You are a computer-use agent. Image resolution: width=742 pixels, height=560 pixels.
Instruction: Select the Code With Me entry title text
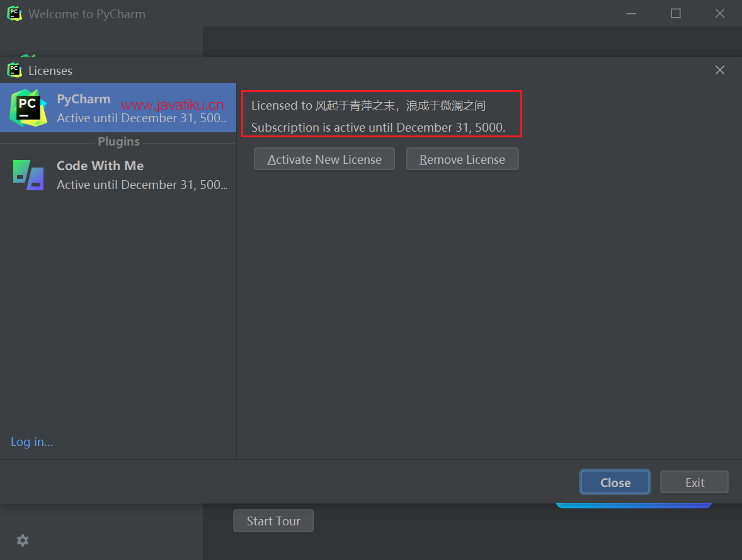pyautogui.click(x=100, y=166)
